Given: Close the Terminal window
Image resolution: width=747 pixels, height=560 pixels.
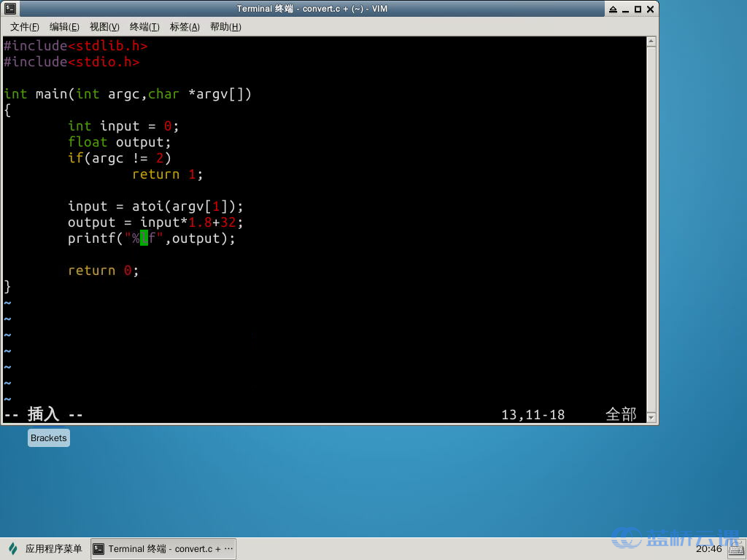Looking at the screenshot, I should pyautogui.click(x=650, y=9).
